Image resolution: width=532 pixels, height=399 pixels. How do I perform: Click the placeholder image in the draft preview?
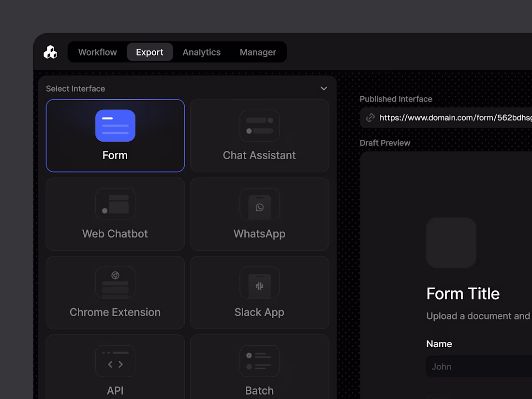pos(451,243)
